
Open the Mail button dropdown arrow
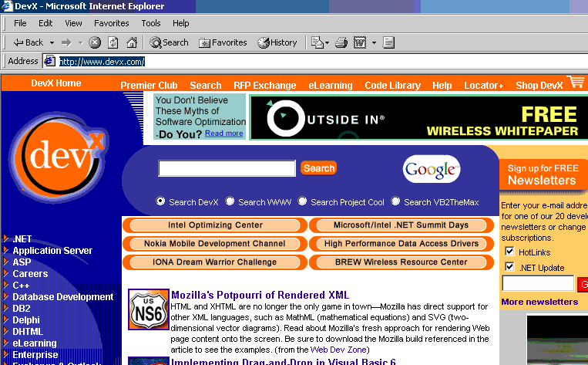point(326,42)
